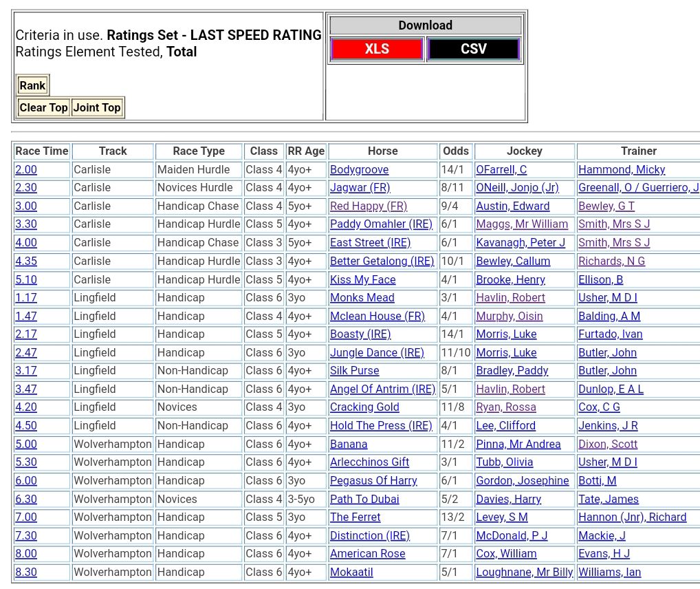Select horse Mclean House (FR)
Image resolution: width=700 pixels, height=589 pixels.
tap(378, 317)
